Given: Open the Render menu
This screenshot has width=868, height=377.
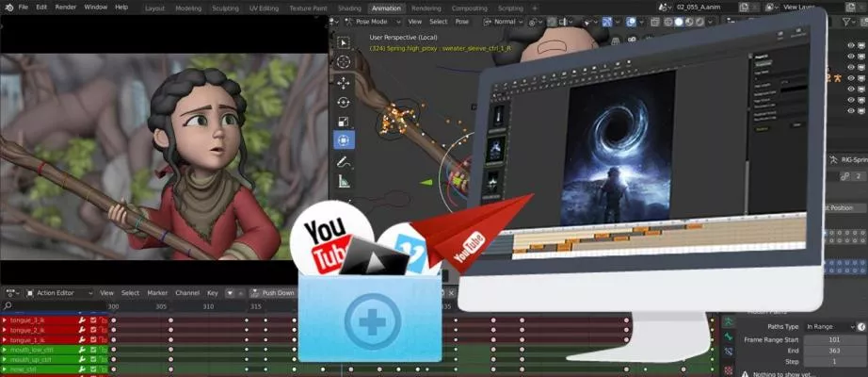Looking at the screenshot, I should [66, 8].
